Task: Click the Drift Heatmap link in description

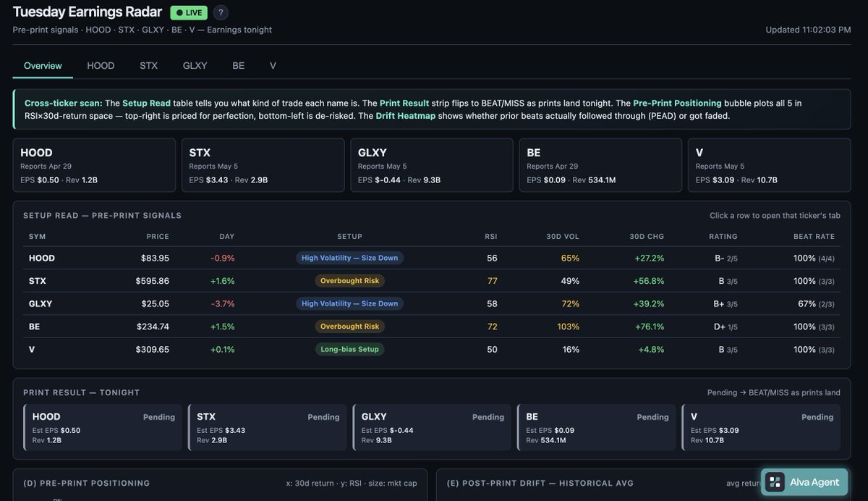Action: 405,115
